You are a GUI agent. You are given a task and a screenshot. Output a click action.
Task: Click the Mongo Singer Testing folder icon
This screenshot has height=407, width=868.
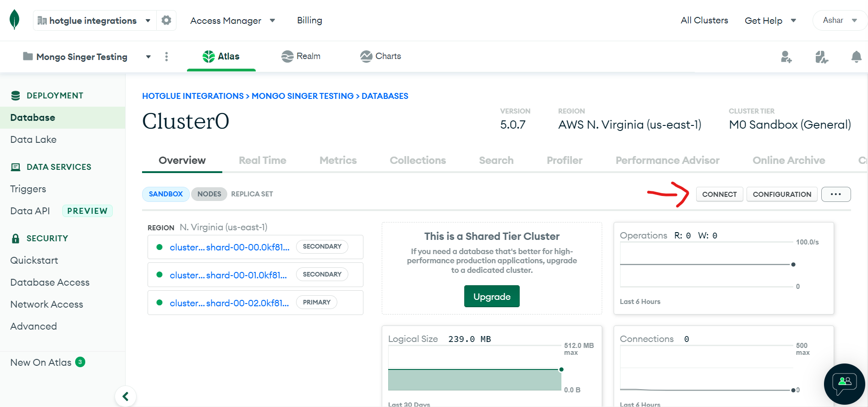point(28,56)
